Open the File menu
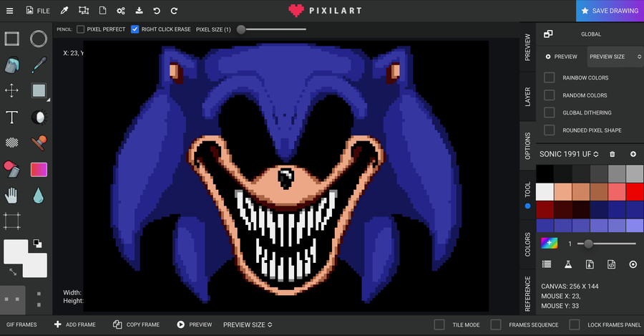 click(38, 11)
